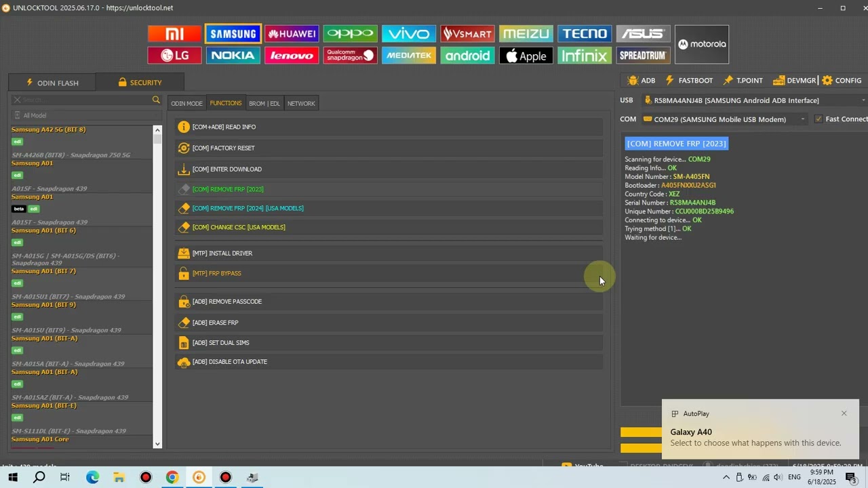Launch the FASTBOOT tool

(689, 81)
